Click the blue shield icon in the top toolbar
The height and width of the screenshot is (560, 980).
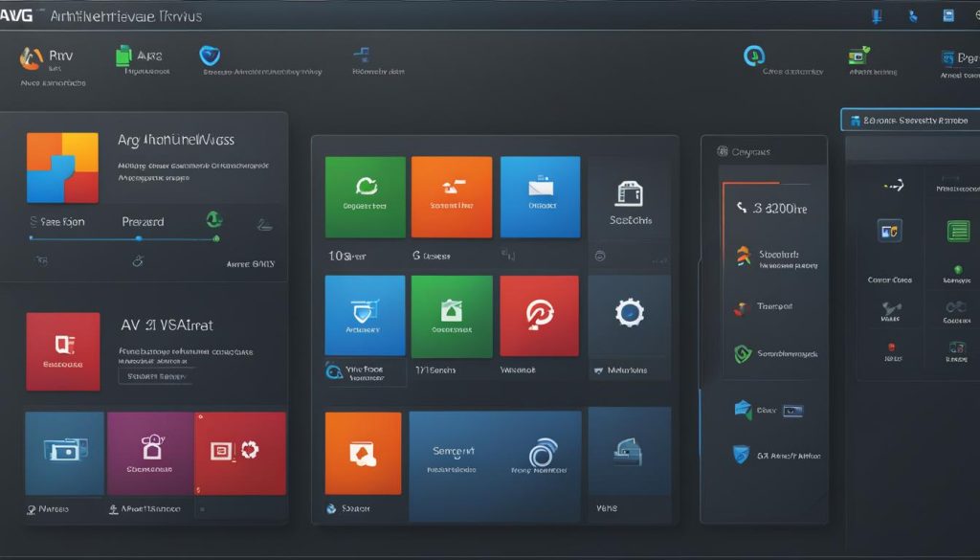(210, 56)
